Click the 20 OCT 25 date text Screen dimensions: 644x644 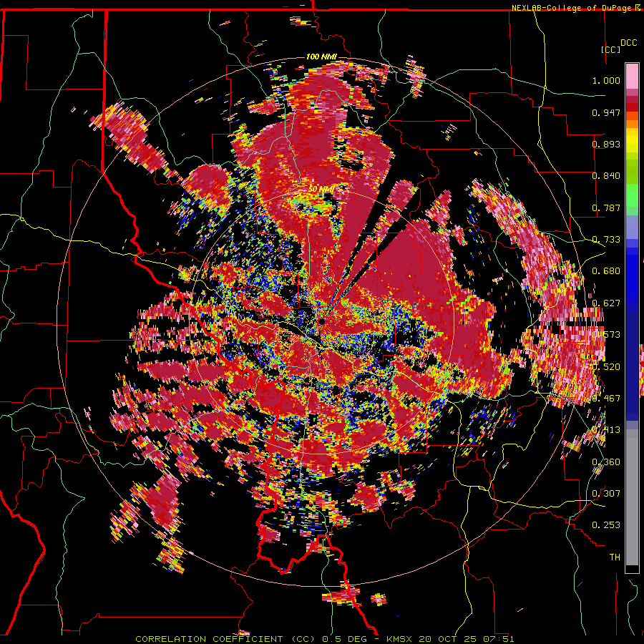point(447,639)
